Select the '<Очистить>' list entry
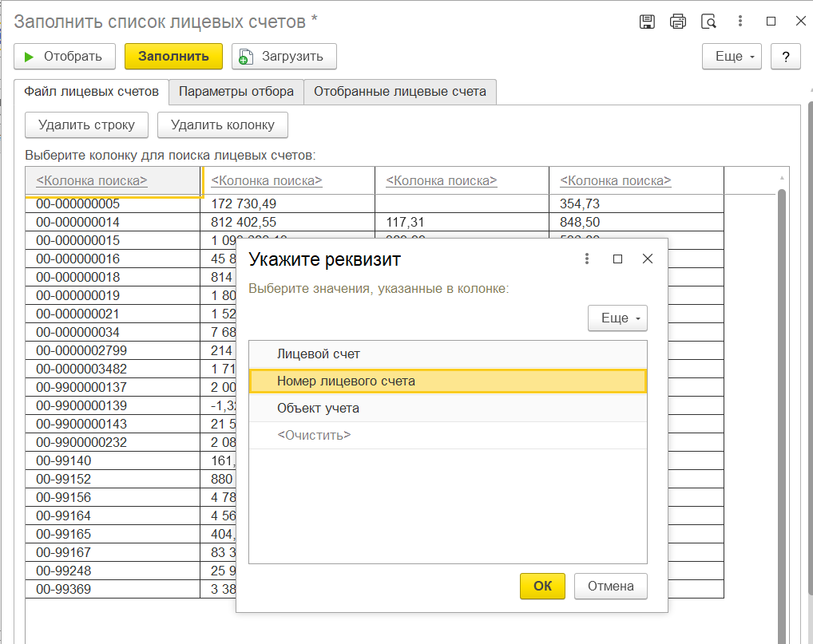This screenshot has width=813, height=644. click(313, 435)
